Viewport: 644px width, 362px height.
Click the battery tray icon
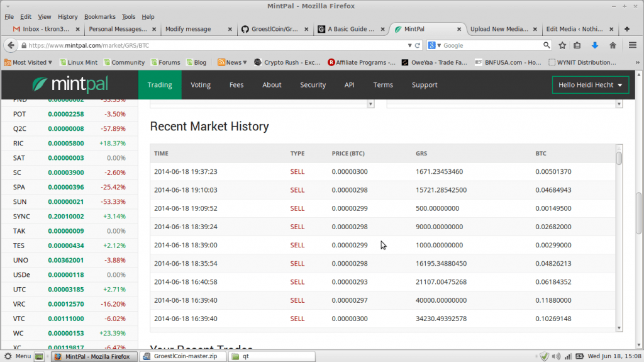[x=579, y=356]
